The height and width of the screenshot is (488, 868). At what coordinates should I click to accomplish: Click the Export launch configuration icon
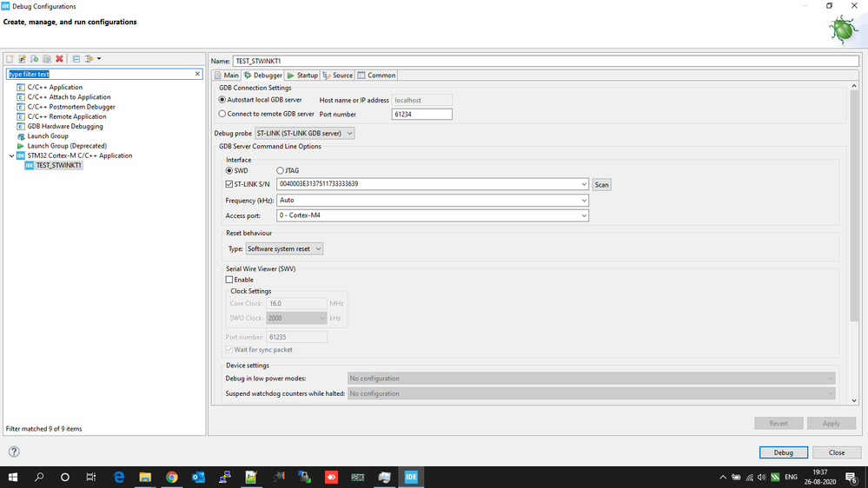coord(35,59)
